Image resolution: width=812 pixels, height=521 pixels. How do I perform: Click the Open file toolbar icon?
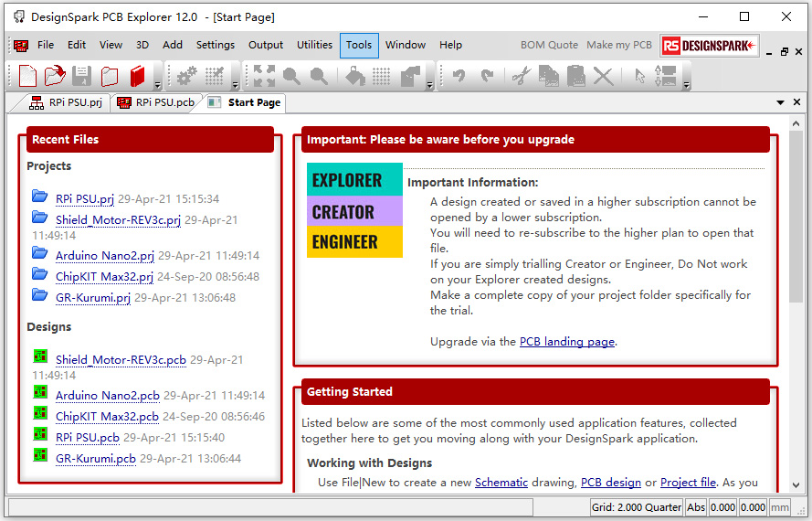[x=55, y=76]
